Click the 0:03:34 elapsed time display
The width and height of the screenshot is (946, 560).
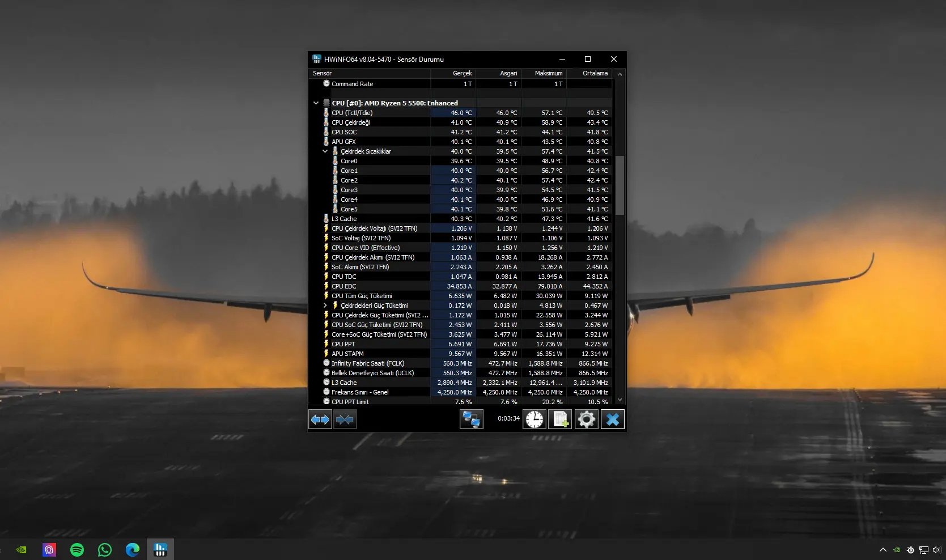[x=508, y=418]
